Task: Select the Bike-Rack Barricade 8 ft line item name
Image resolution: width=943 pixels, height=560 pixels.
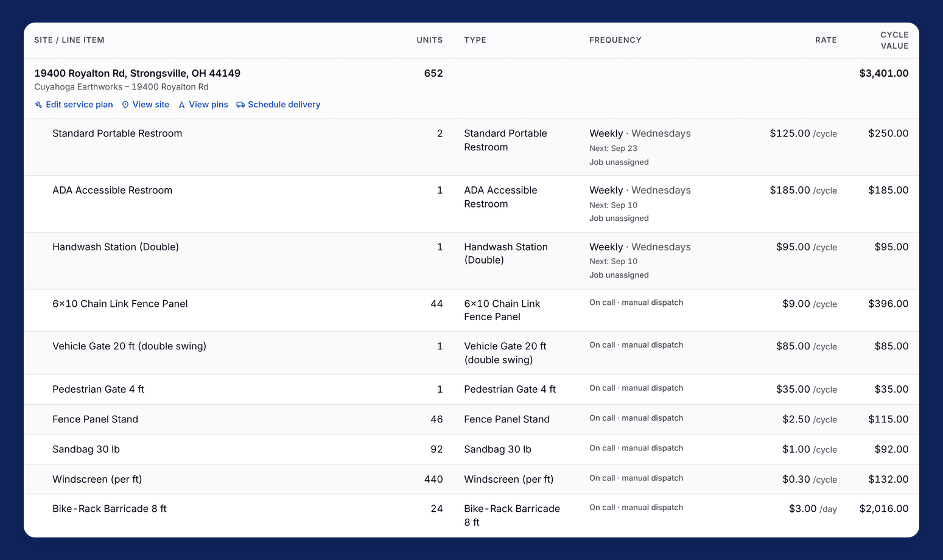Action: [110, 508]
